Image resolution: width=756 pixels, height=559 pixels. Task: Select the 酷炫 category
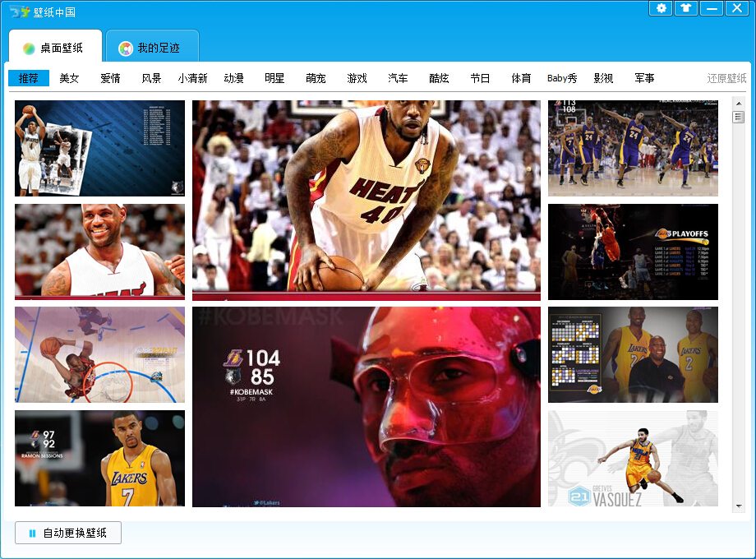coord(440,78)
